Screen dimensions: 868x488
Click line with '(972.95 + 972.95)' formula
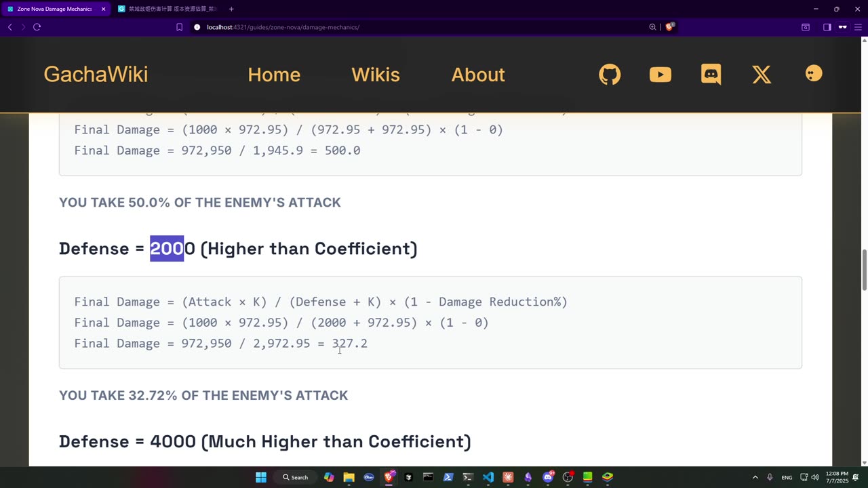[x=289, y=129]
